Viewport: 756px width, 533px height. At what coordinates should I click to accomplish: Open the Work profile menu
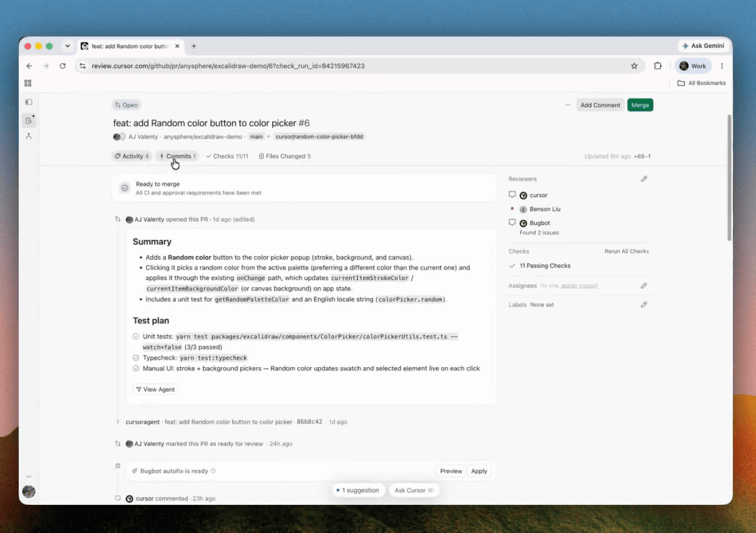693,66
